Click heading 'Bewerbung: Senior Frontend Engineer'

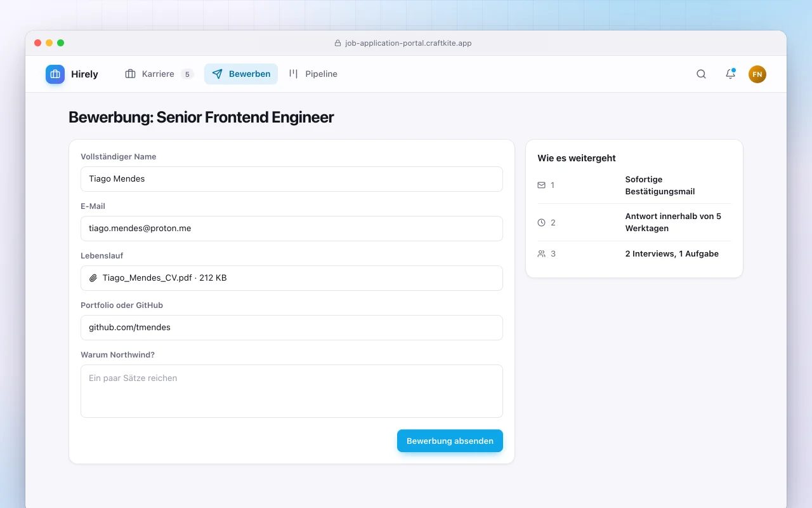click(x=201, y=117)
